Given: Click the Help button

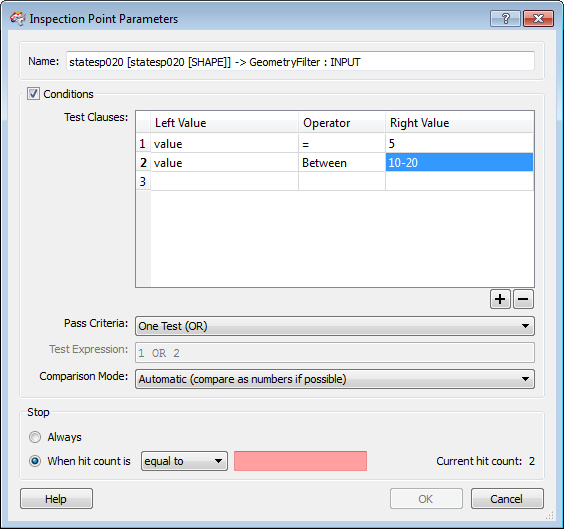Looking at the screenshot, I should 56,499.
